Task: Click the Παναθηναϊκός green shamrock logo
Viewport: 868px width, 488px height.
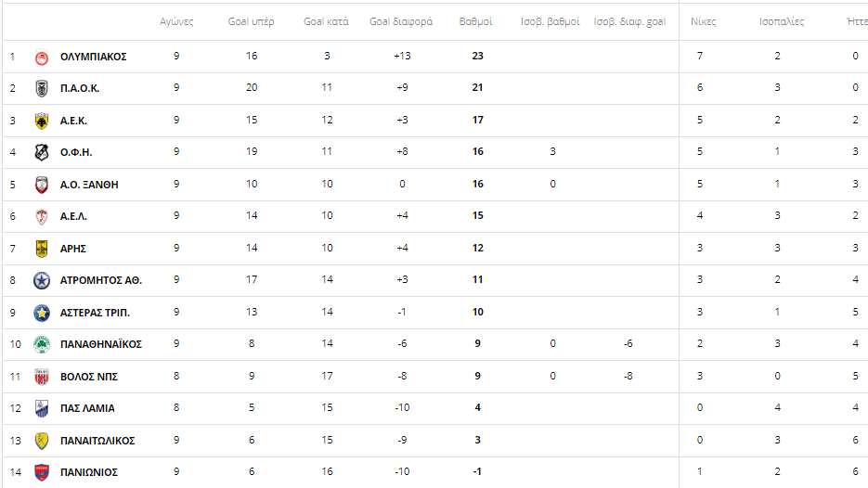Action: point(42,344)
